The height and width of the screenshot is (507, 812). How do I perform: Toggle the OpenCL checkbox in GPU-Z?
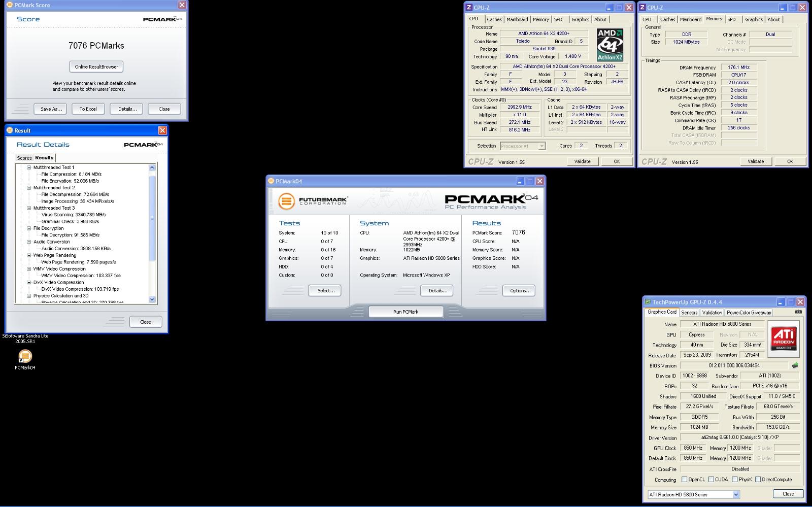[x=684, y=480]
